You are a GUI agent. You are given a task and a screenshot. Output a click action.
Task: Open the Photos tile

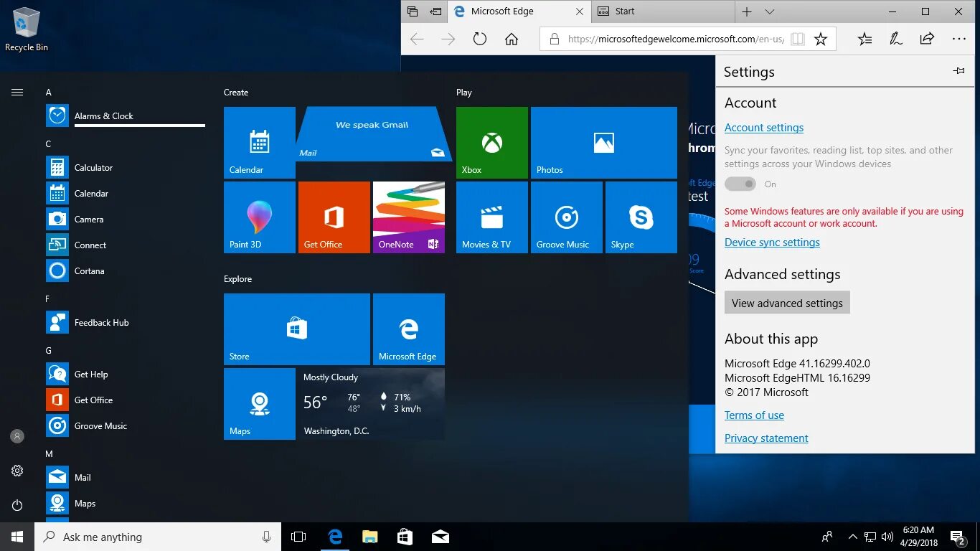click(604, 143)
